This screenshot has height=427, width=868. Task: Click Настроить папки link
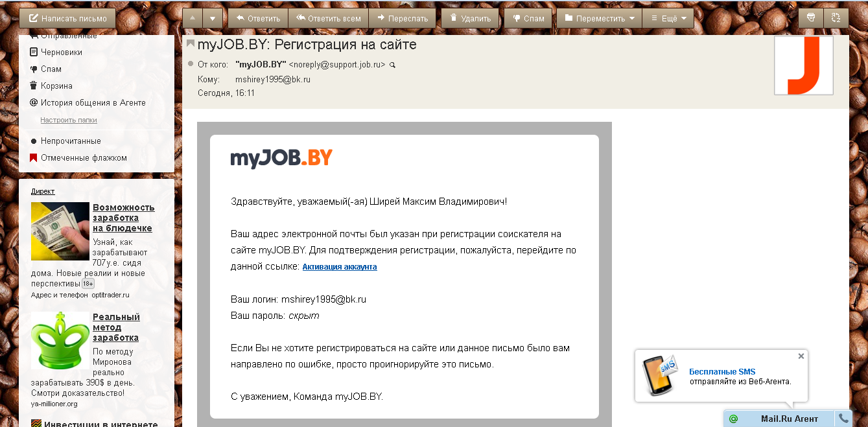[69, 120]
